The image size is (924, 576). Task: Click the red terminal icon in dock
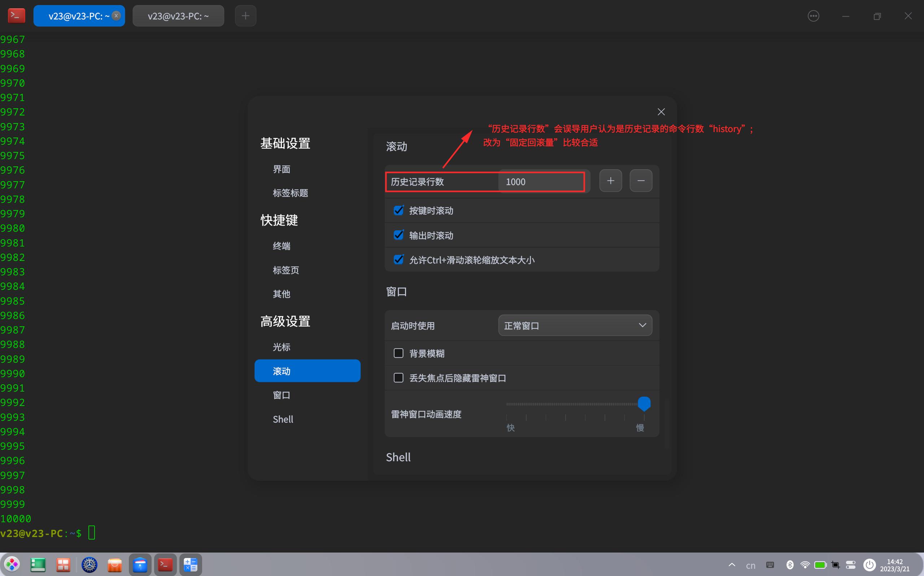click(x=165, y=564)
